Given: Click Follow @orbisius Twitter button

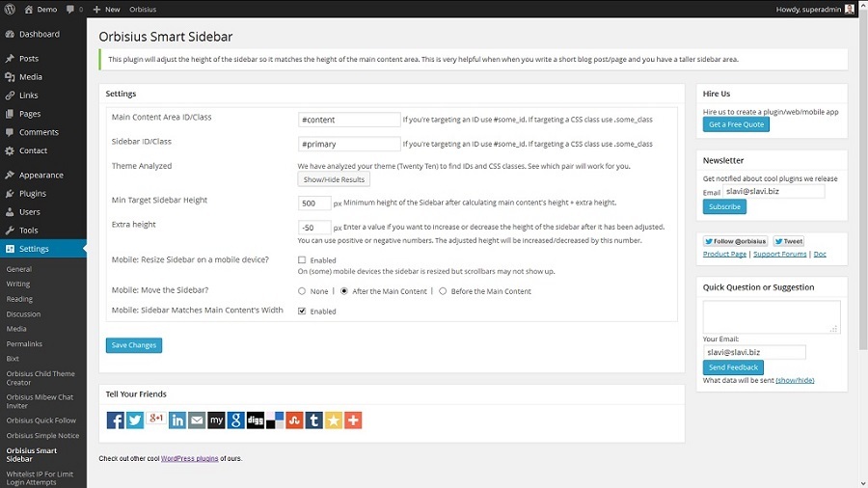Looking at the screenshot, I should (x=736, y=241).
